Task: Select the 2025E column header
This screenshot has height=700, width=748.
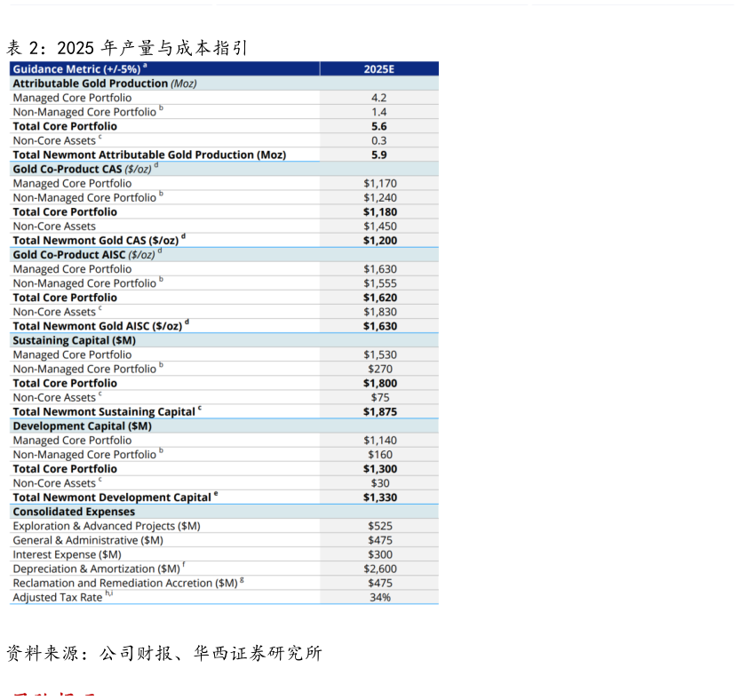Action: [x=379, y=68]
